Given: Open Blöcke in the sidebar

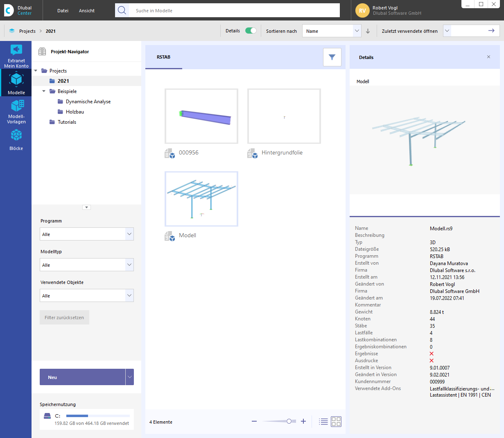Looking at the screenshot, I should [16, 140].
